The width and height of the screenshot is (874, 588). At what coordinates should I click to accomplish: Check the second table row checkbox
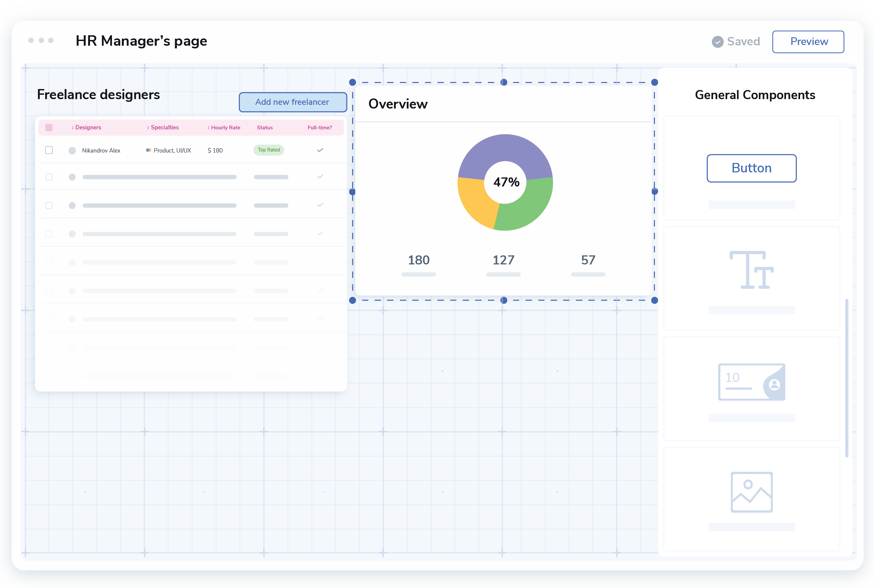[49, 177]
